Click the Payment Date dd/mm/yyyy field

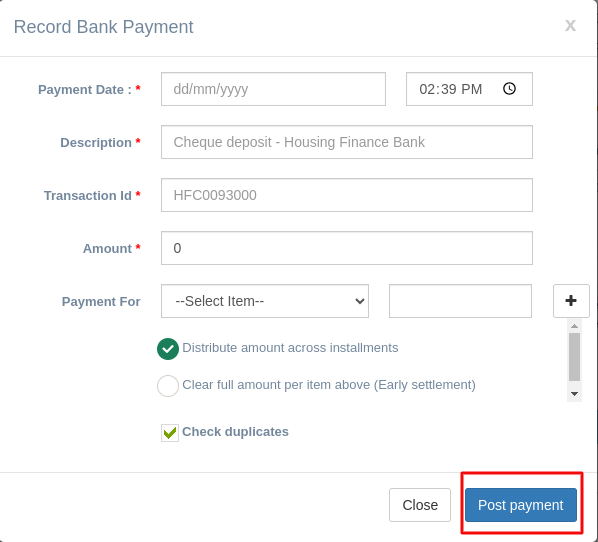[273, 89]
